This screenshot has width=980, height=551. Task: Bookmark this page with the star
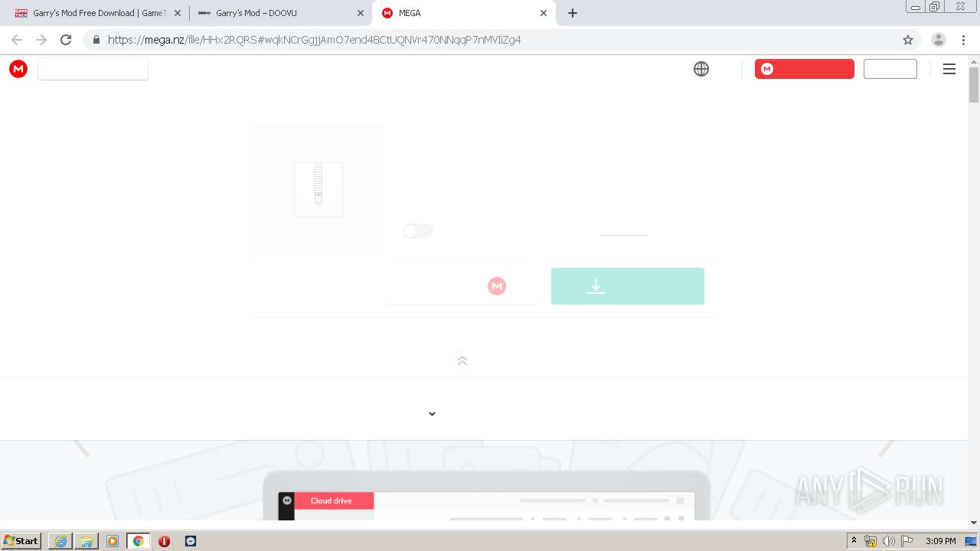coord(908,40)
